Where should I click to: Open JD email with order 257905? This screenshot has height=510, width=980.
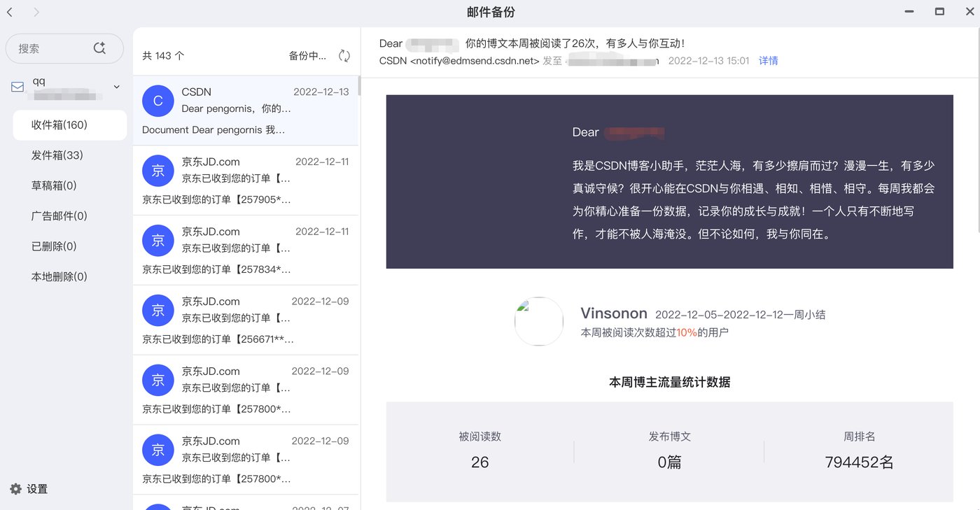click(x=245, y=180)
